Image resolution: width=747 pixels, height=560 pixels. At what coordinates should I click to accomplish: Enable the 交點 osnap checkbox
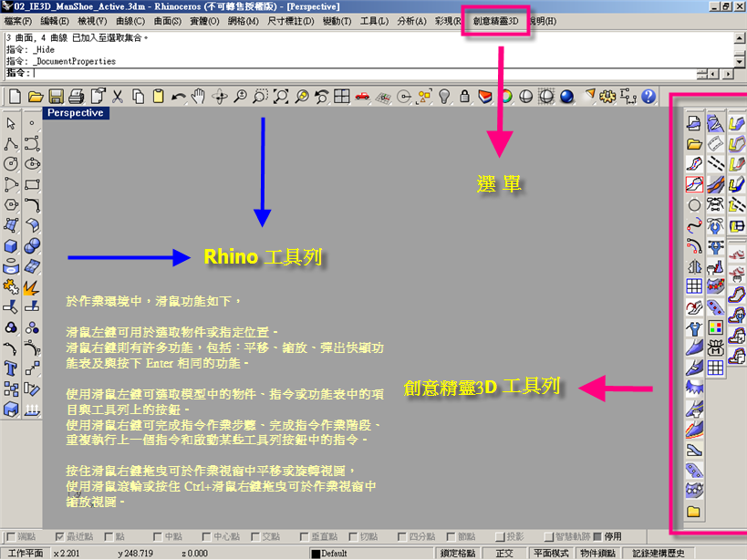click(x=255, y=537)
